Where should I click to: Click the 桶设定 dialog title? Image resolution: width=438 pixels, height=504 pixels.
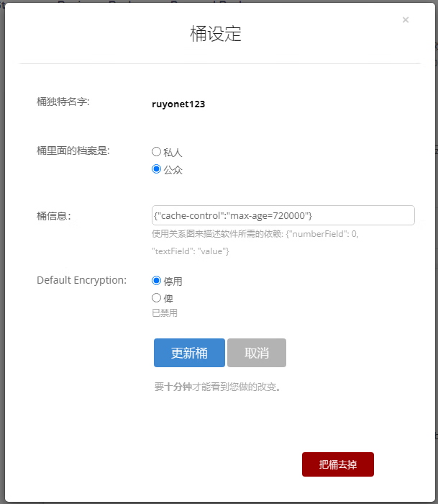216,34
